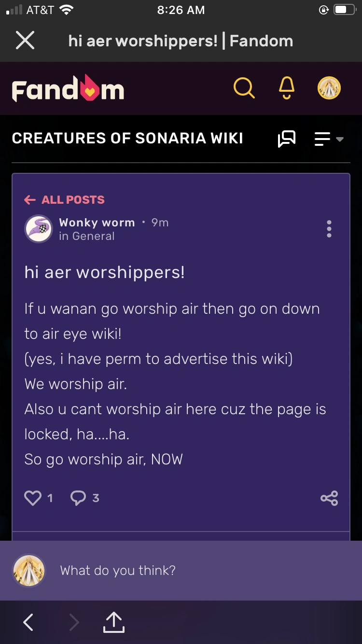The width and height of the screenshot is (362, 644).
Task: Close the in-app browser with X
Action: click(x=25, y=41)
